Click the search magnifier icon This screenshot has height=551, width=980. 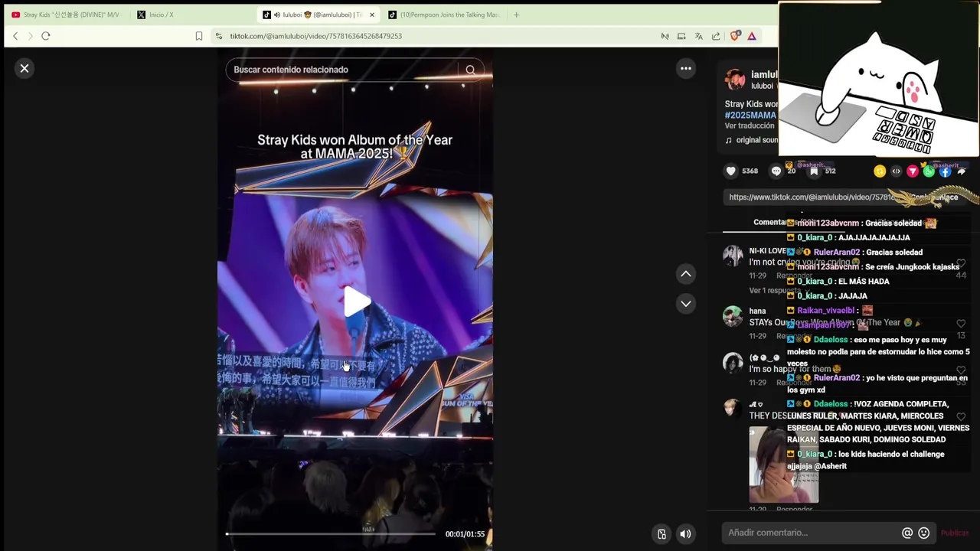pyautogui.click(x=470, y=70)
